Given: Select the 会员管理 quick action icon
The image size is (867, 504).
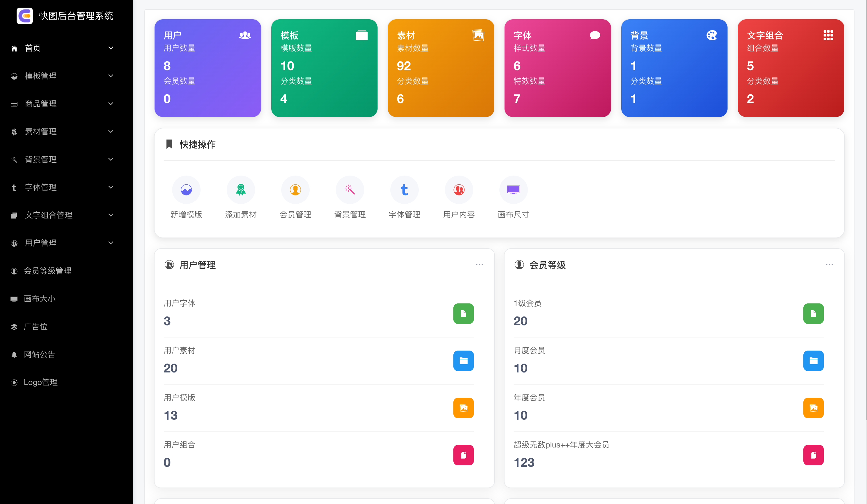Looking at the screenshot, I should click(x=295, y=189).
